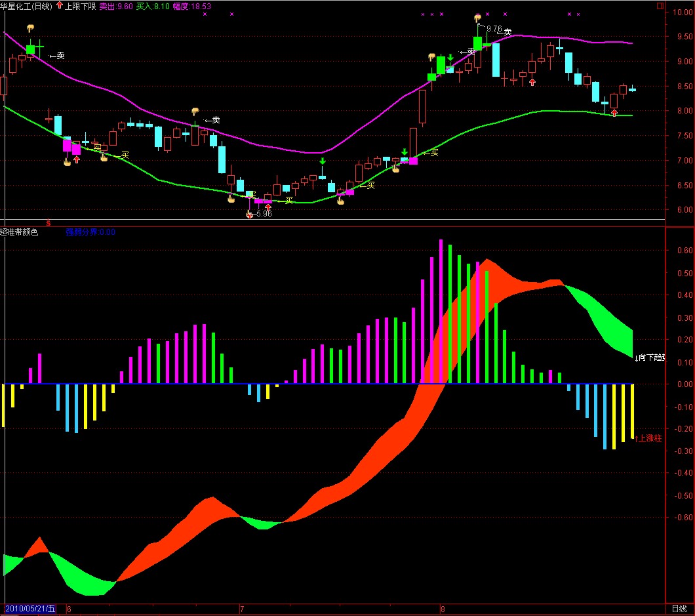
Task: Click the red up arrow right of the 5.96 label
Action: (x=268, y=207)
